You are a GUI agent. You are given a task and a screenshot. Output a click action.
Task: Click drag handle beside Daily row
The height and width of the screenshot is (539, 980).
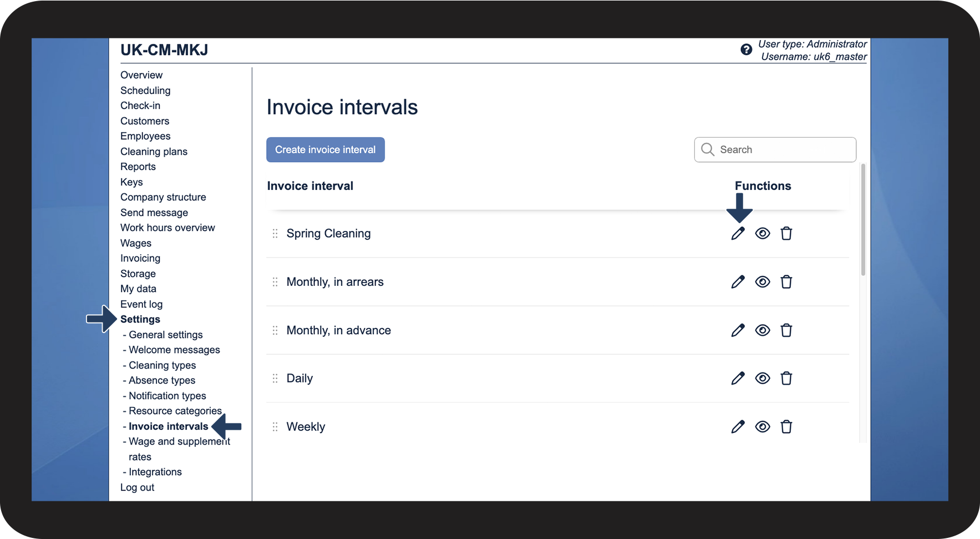tap(275, 379)
